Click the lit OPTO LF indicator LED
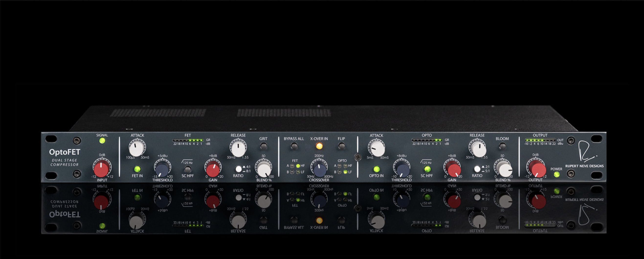Screen dimensions: 644x259 tap(345, 172)
